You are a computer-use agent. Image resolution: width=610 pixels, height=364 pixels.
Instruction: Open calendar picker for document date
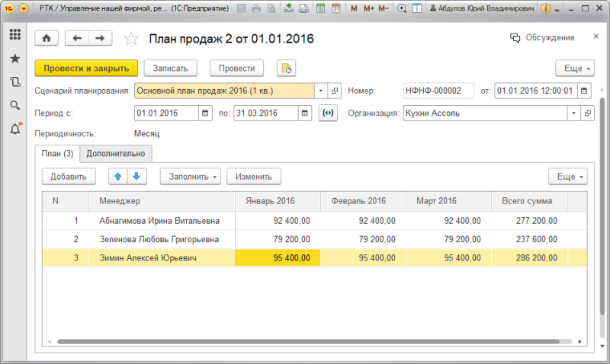click(x=584, y=91)
